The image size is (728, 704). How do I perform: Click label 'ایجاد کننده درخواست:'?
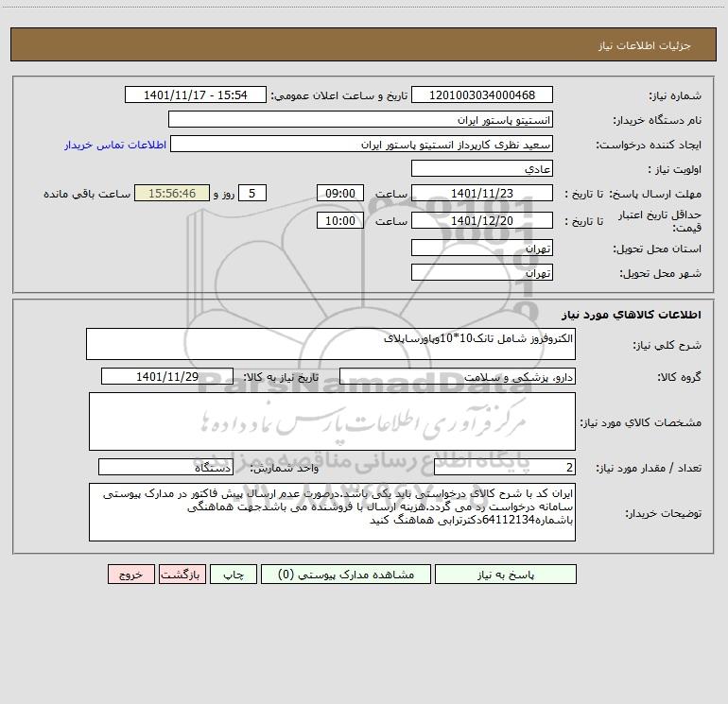(649, 145)
